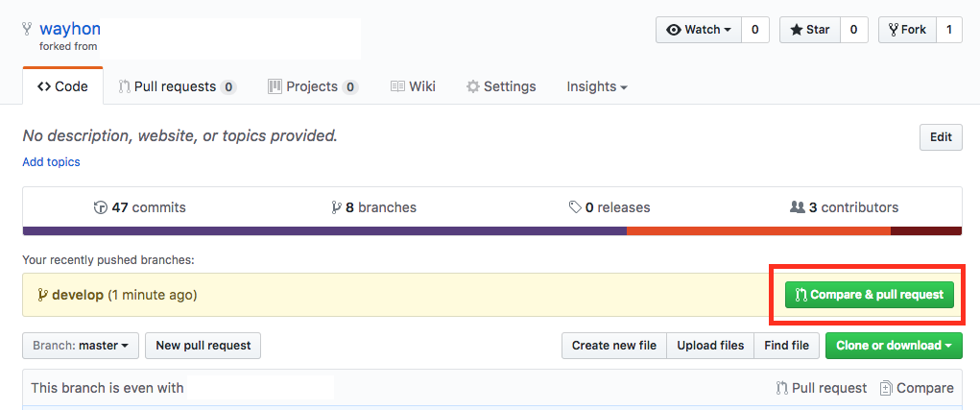Click the eye icon on Watch button

674,30
